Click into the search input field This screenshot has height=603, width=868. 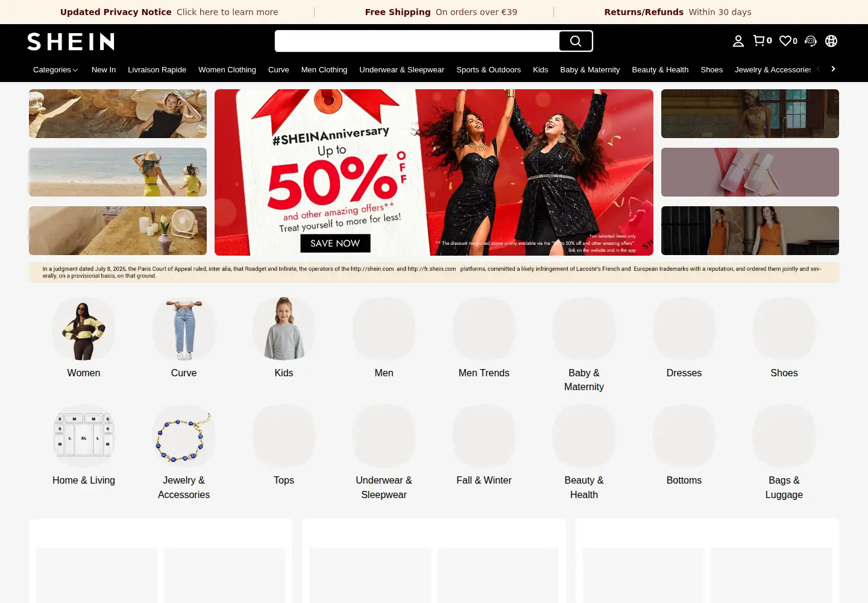pos(417,41)
